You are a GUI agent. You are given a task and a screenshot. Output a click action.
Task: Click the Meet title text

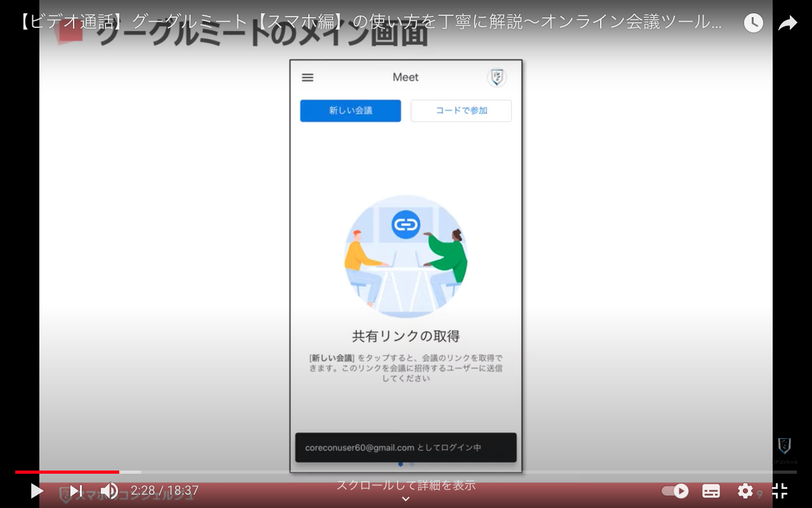point(406,77)
